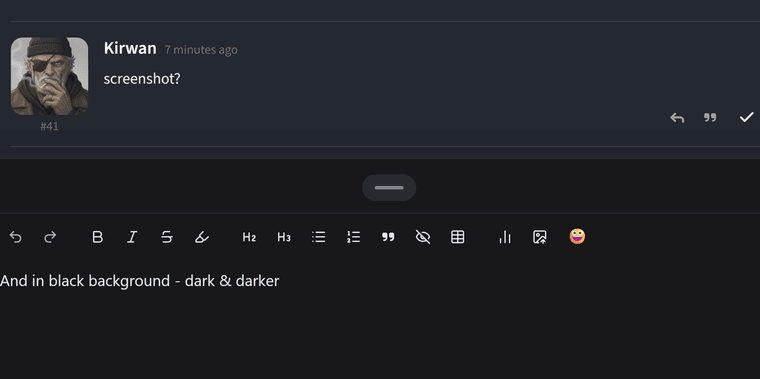Quote Kirwan's screenshot post
The image size is (760, 379).
click(710, 117)
